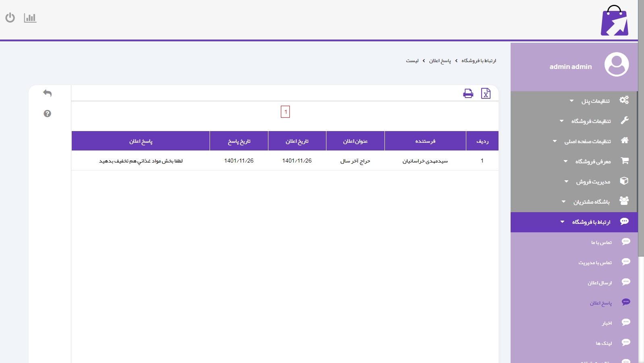Expand the تنظیمات پنل menu
The image size is (644, 363).
pos(595,101)
